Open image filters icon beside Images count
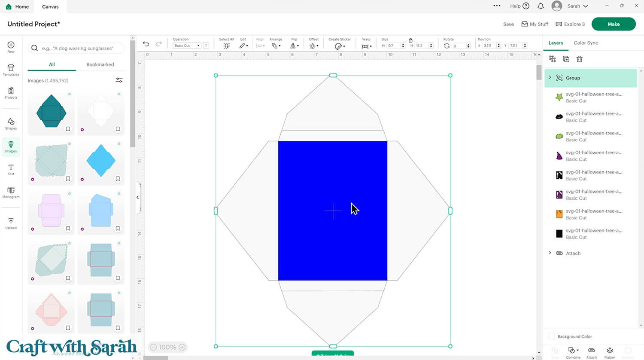The height and width of the screenshot is (360, 644). click(119, 80)
